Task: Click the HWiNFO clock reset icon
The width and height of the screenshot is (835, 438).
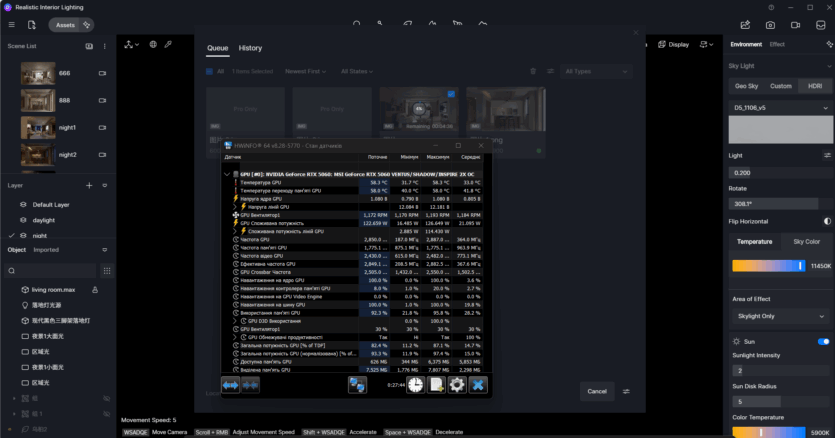Action: coord(414,385)
